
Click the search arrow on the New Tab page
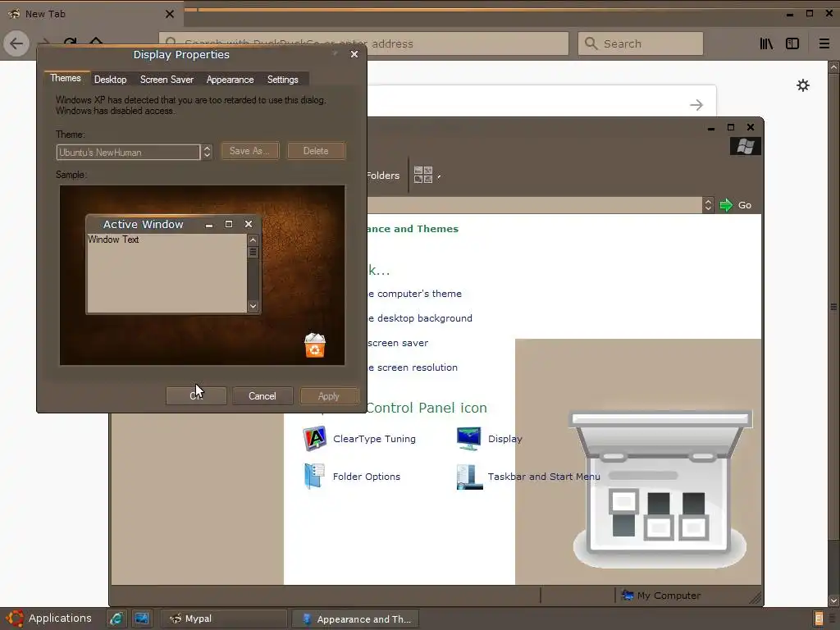click(x=696, y=104)
